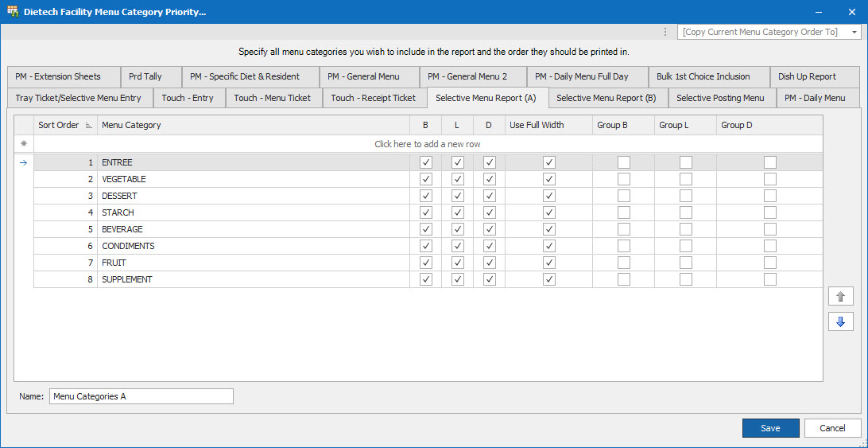This screenshot has width=868, height=448.
Task: Open Copy Current Menu Category Order To dropdown
Action: point(854,32)
